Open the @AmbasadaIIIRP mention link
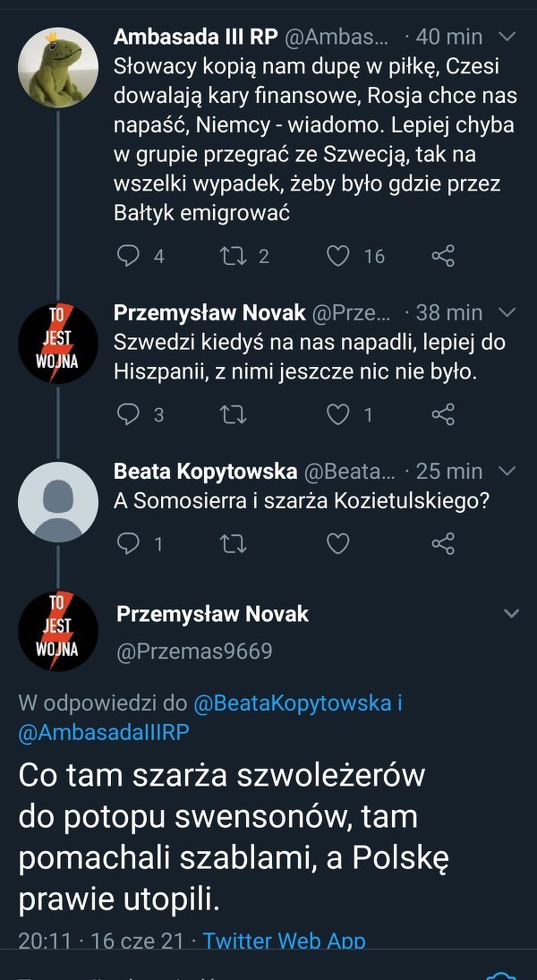This screenshot has width=537, height=980. [104, 732]
